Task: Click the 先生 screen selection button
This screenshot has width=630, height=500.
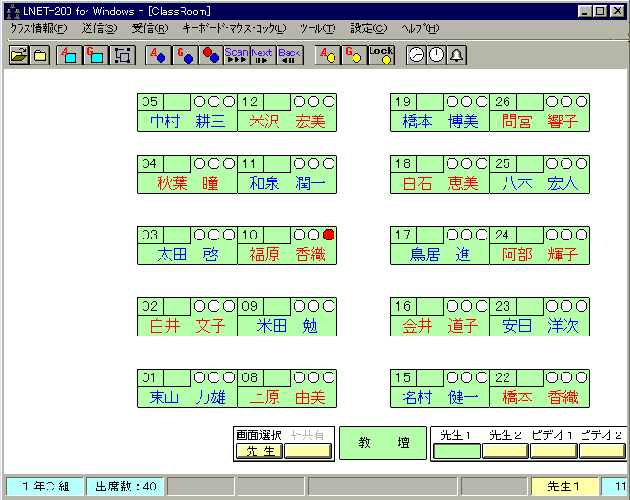Action: click(258, 451)
